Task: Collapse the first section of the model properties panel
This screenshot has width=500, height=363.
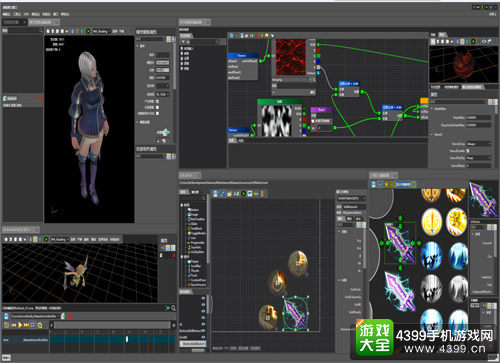Action: (138, 46)
